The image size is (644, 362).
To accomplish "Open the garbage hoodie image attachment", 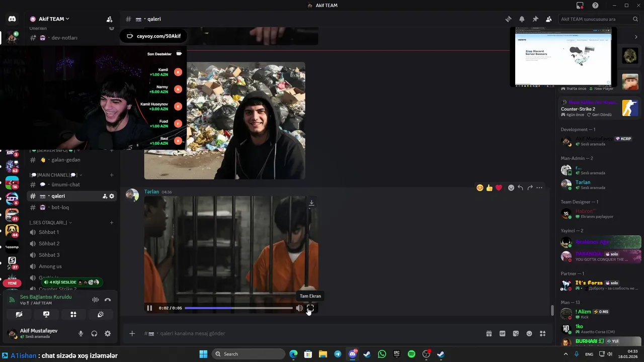I will 225,121.
